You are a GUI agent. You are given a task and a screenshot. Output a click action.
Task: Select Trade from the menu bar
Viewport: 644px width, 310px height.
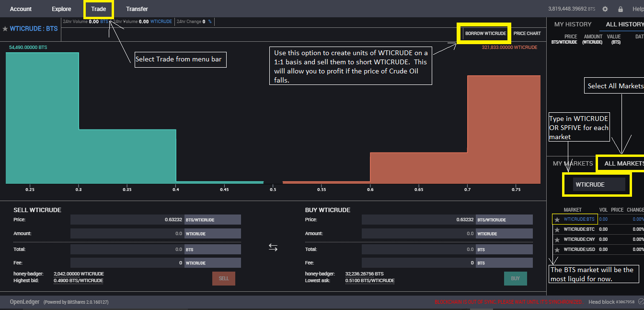click(99, 9)
